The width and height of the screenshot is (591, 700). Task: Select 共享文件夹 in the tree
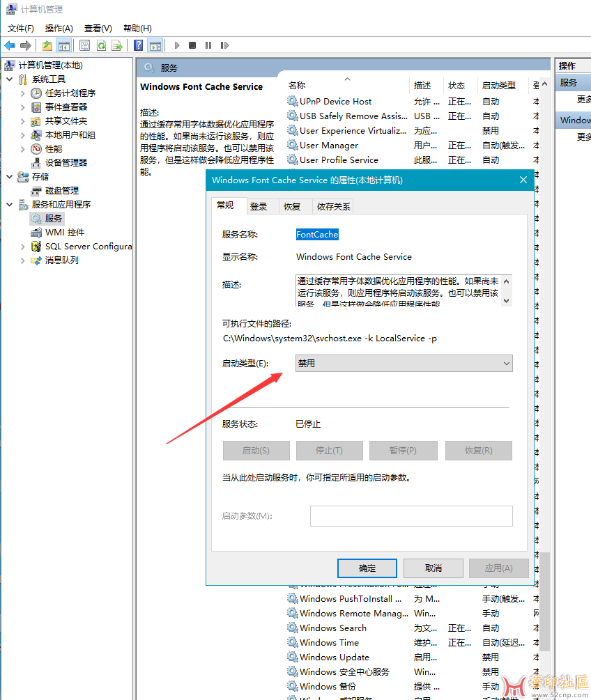pos(66,121)
